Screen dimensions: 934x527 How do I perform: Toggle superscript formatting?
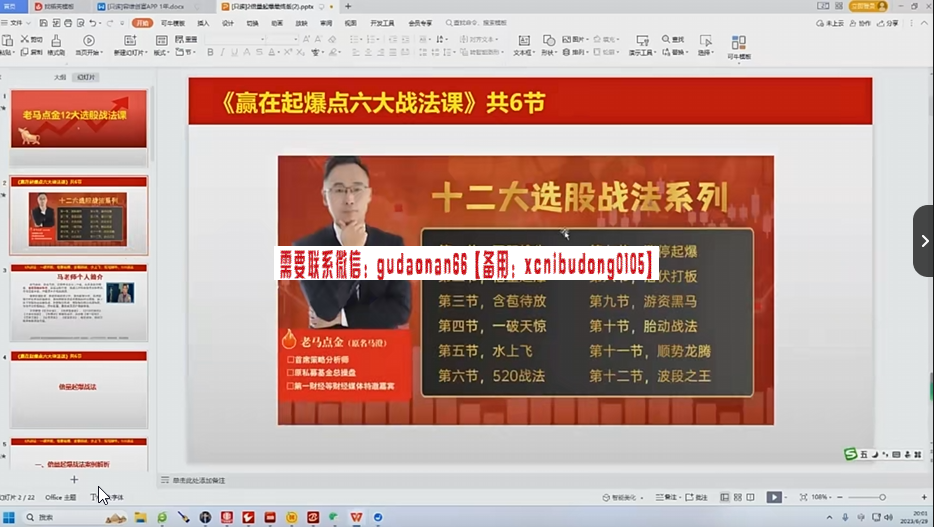[288, 52]
